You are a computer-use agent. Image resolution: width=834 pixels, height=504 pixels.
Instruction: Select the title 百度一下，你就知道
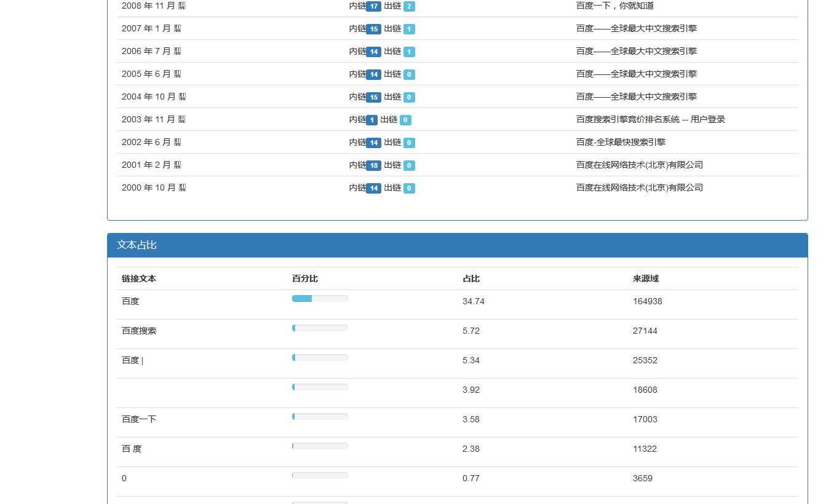click(615, 6)
